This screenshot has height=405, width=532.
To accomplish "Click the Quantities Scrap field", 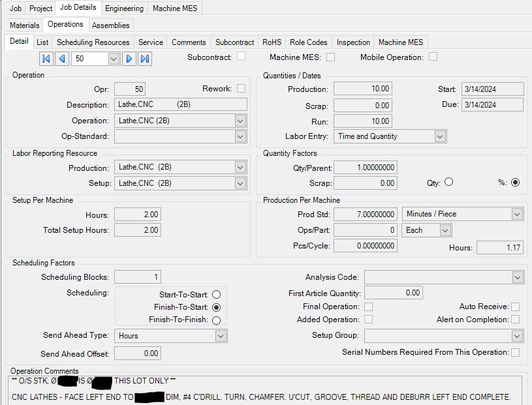I will (363, 106).
